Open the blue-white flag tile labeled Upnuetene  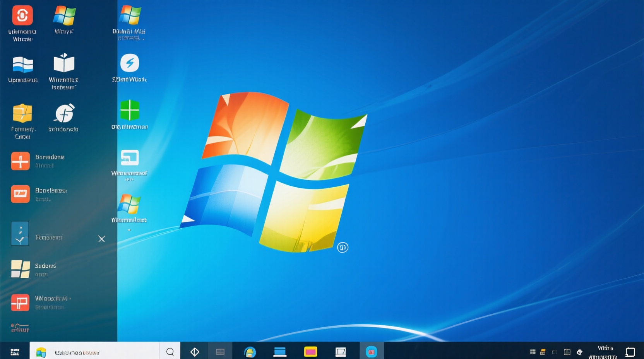pos(23,65)
